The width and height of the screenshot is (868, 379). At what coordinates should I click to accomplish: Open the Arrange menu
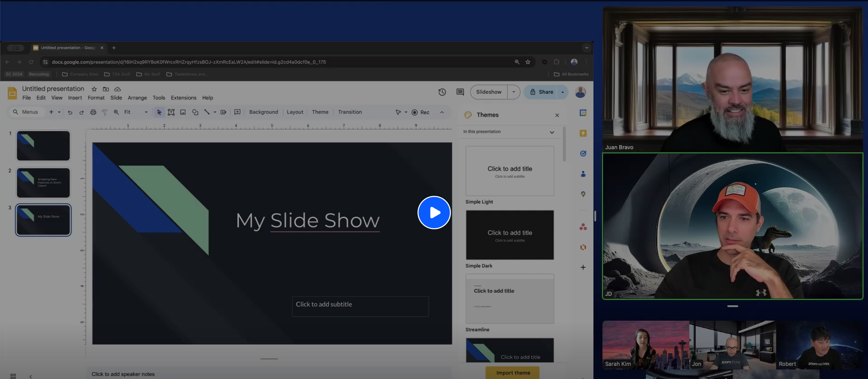pyautogui.click(x=137, y=98)
